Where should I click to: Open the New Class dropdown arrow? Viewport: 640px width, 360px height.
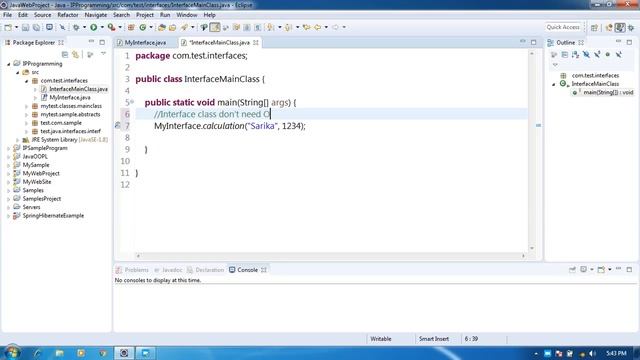151,27
